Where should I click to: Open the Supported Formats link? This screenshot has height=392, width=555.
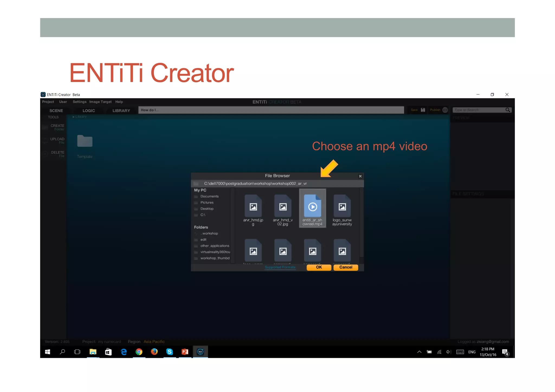(x=280, y=267)
